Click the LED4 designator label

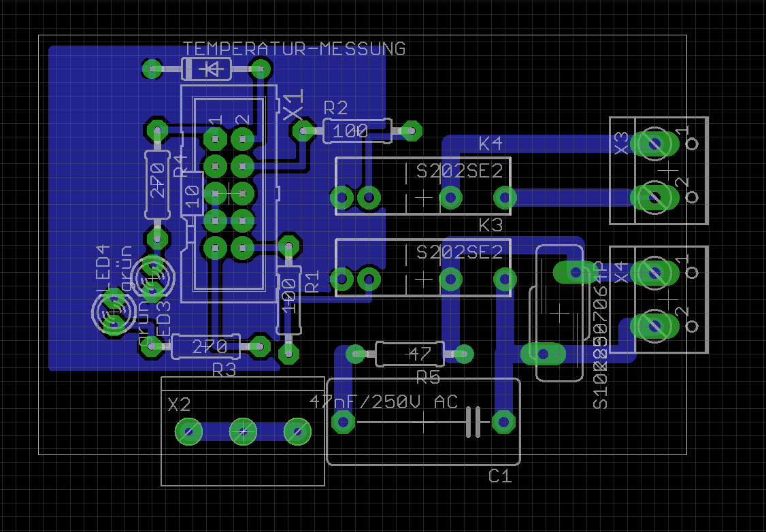pyautogui.click(x=104, y=269)
